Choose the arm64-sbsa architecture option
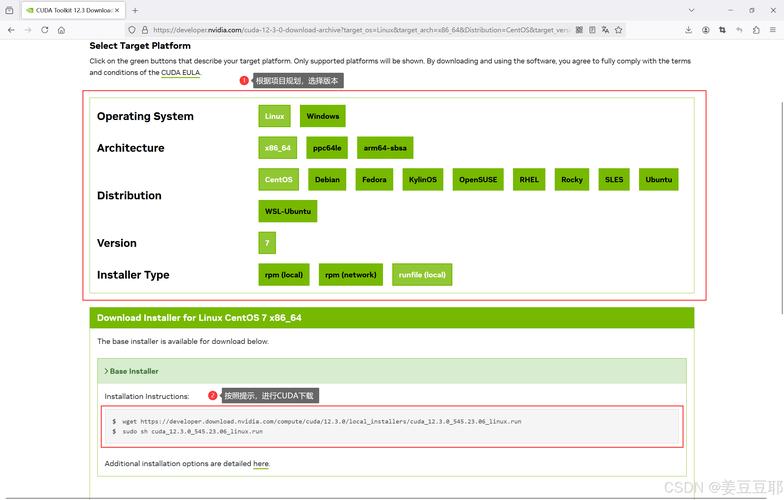Image resolution: width=784 pixels, height=500 pixels. point(385,148)
